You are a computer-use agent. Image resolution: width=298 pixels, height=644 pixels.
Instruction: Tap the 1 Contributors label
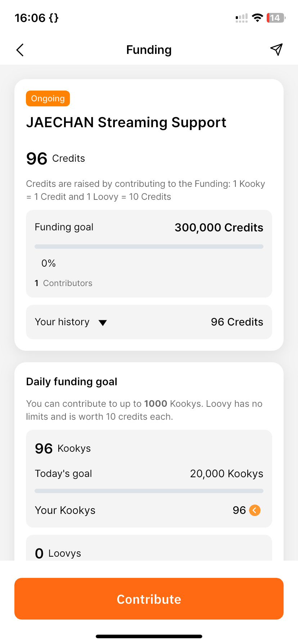coord(64,283)
